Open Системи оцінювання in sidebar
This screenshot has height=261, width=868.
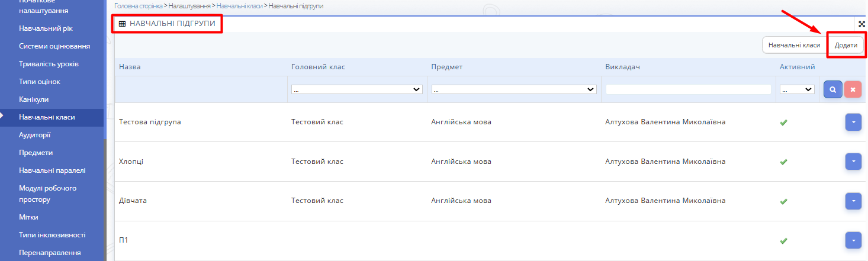54,46
